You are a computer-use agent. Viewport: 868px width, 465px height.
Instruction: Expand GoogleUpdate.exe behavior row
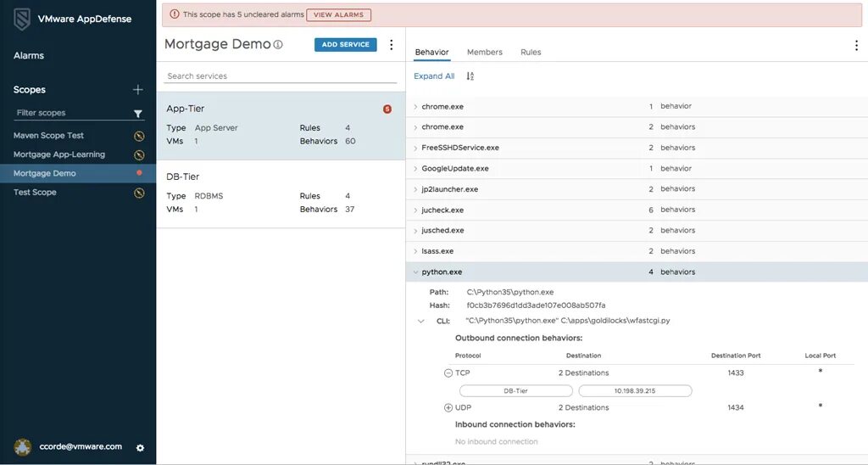point(415,169)
